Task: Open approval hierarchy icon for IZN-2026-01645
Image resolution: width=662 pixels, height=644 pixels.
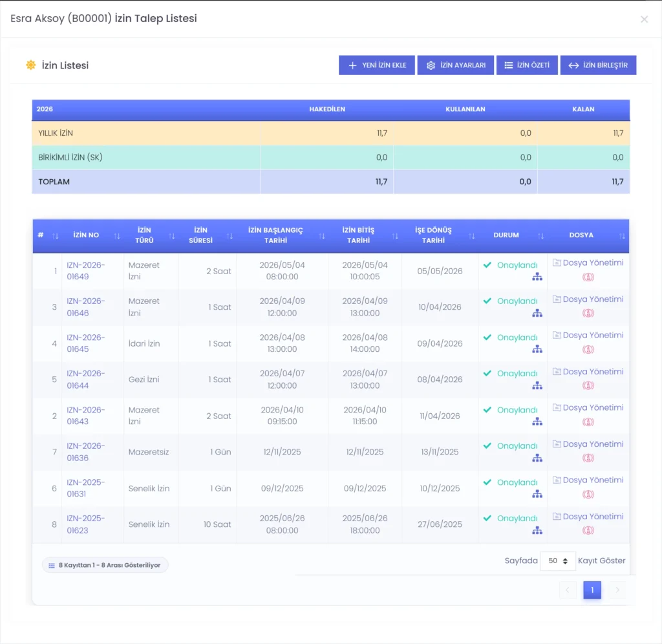Action: 537,349
